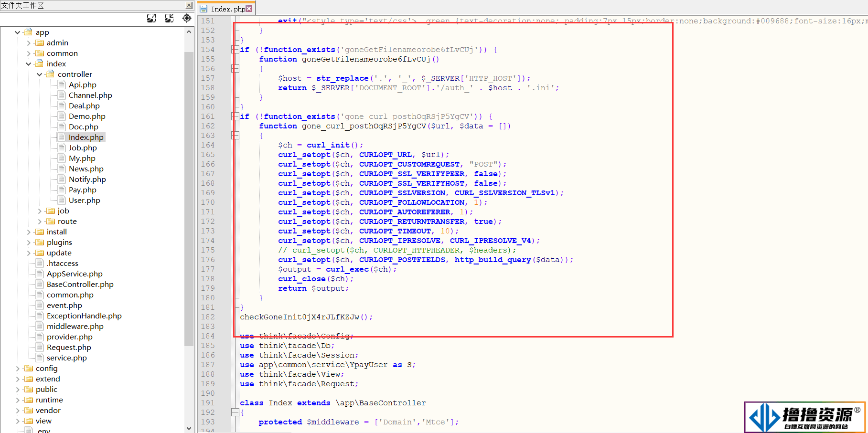
Task: Click the Index.php tab save disk icon
Action: 204,9
